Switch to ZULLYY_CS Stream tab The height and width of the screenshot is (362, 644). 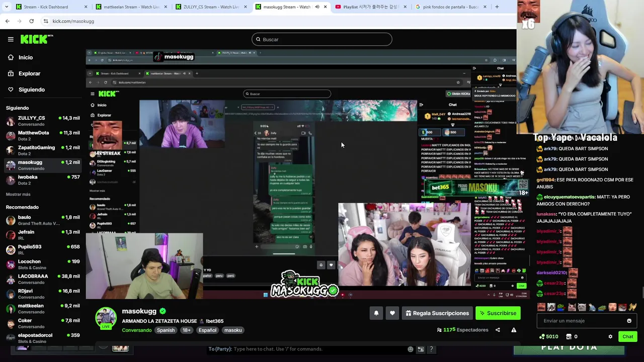tap(211, 7)
